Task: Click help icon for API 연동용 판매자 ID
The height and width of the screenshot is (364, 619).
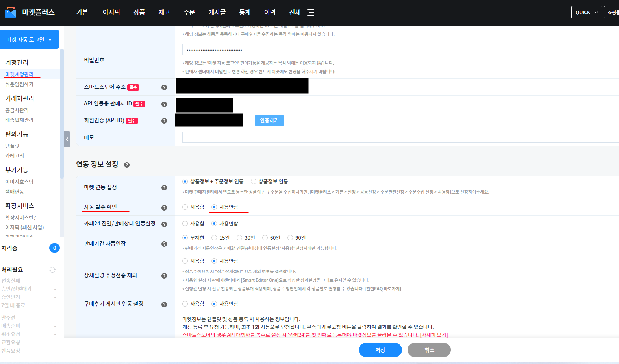Action: [164, 104]
